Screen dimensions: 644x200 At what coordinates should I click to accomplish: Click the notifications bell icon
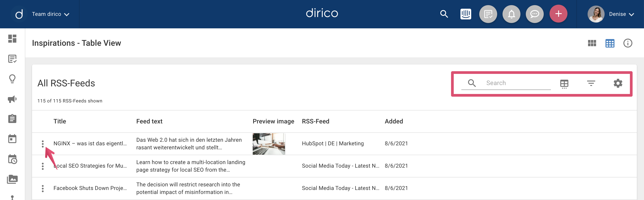point(511,14)
